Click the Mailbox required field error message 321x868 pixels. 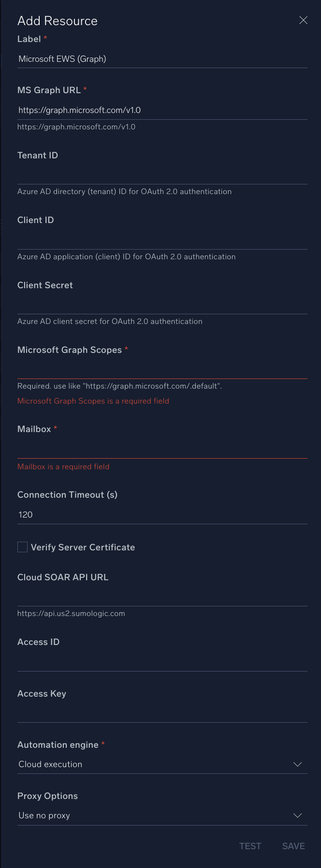click(x=63, y=466)
